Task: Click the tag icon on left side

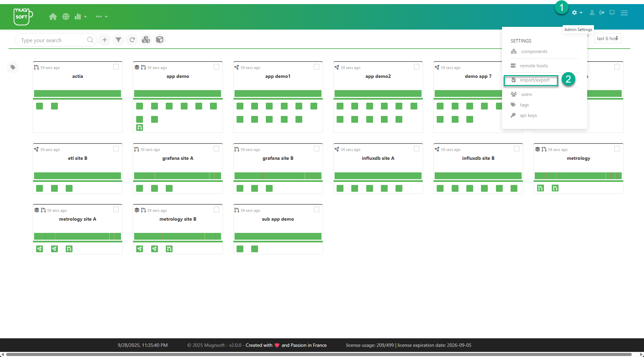Action: click(x=13, y=67)
